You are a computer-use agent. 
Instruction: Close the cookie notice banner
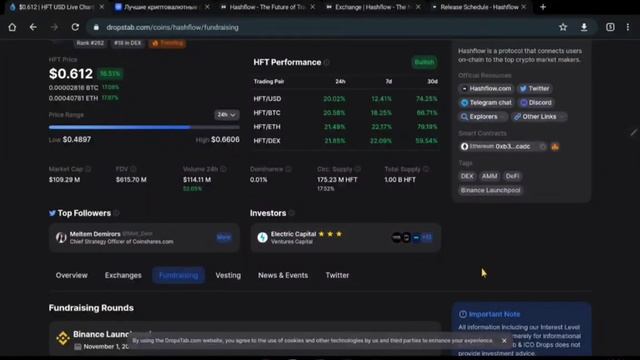pyautogui.click(x=504, y=340)
